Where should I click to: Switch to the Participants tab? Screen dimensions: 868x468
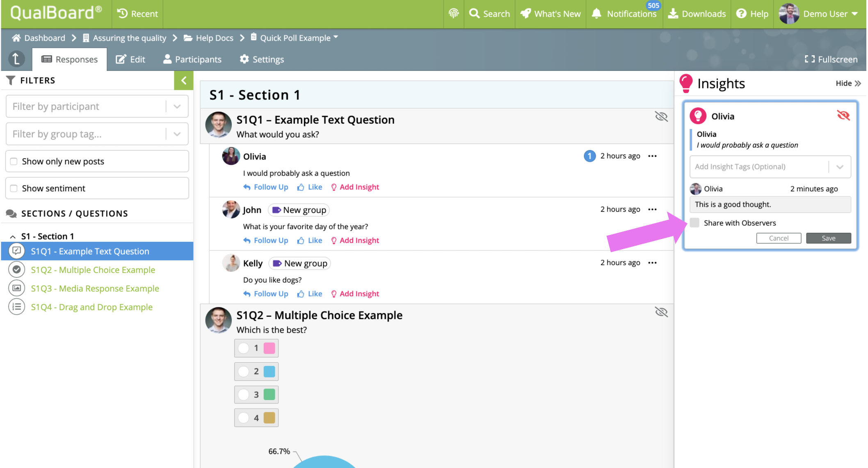click(x=192, y=59)
